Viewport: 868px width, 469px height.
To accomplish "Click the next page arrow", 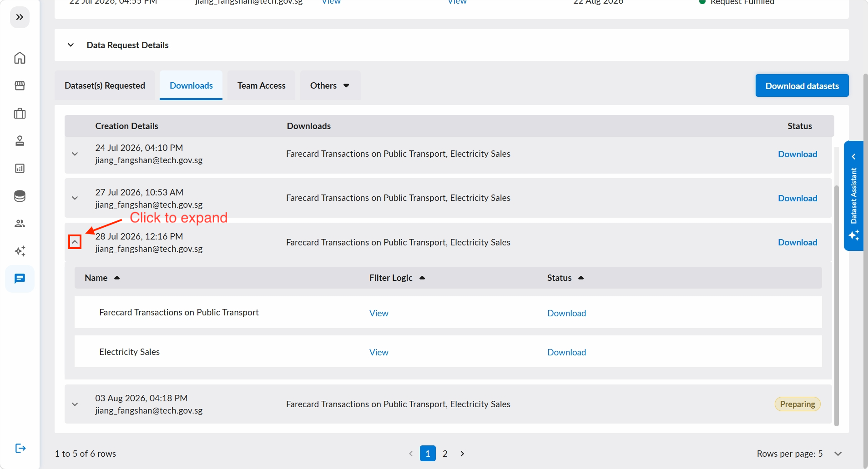I will [462, 454].
